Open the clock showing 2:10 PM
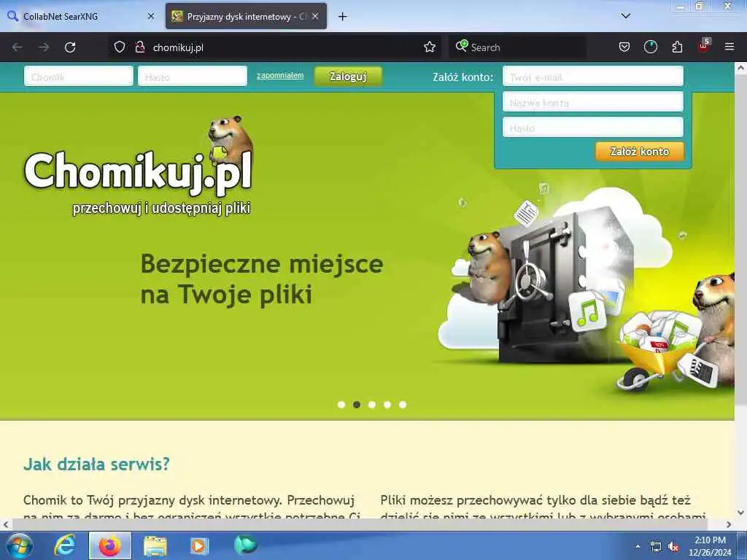Image resolution: width=747 pixels, height=560 pixels. 710,546
